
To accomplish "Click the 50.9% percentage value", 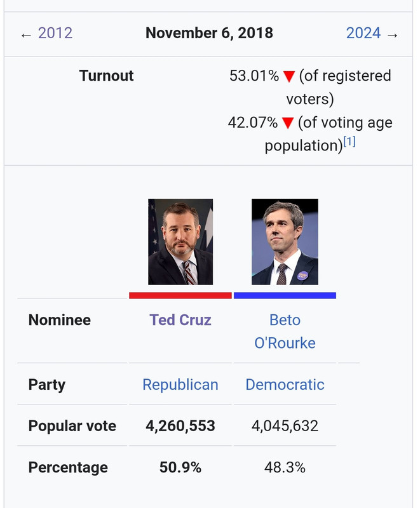I will [x=180, y=468].
